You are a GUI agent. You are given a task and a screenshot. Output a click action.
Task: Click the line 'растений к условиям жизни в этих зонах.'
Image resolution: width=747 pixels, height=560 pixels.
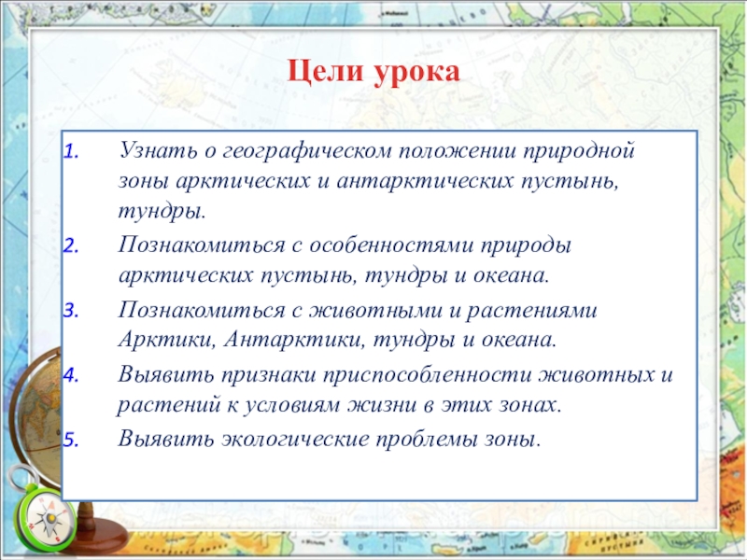(x=340, y=405)
